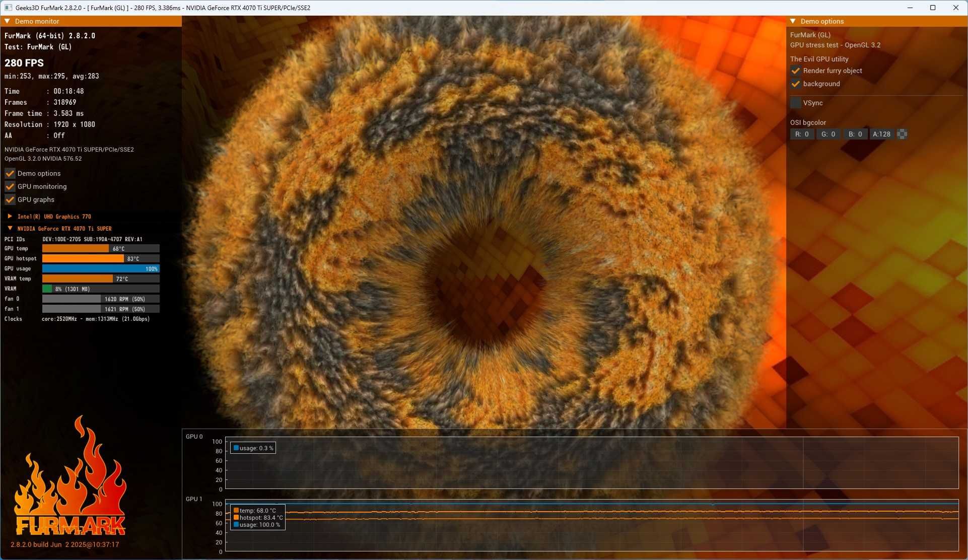Click the VRAM 8% (1301 MB) bar

point(101,289)
